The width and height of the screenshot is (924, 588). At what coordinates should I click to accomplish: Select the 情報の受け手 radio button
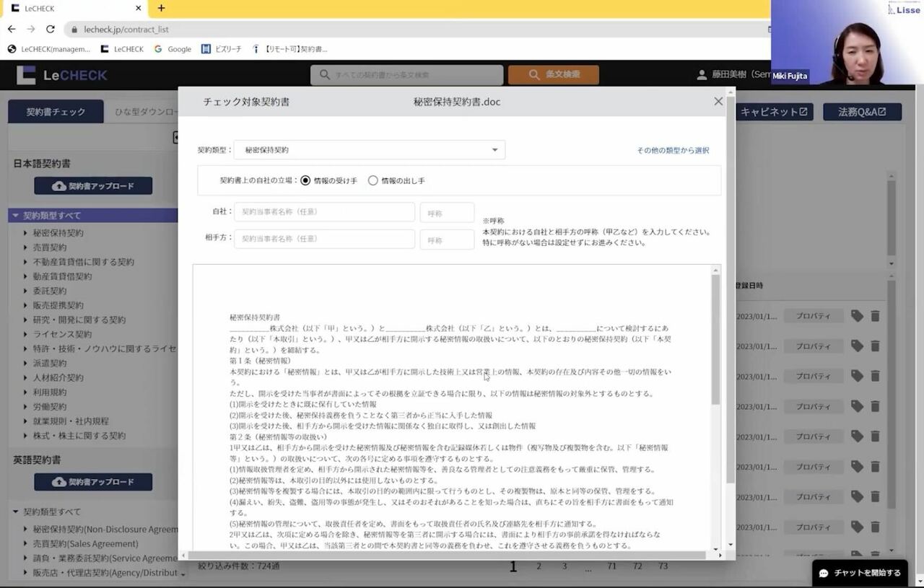coord(305,180)
